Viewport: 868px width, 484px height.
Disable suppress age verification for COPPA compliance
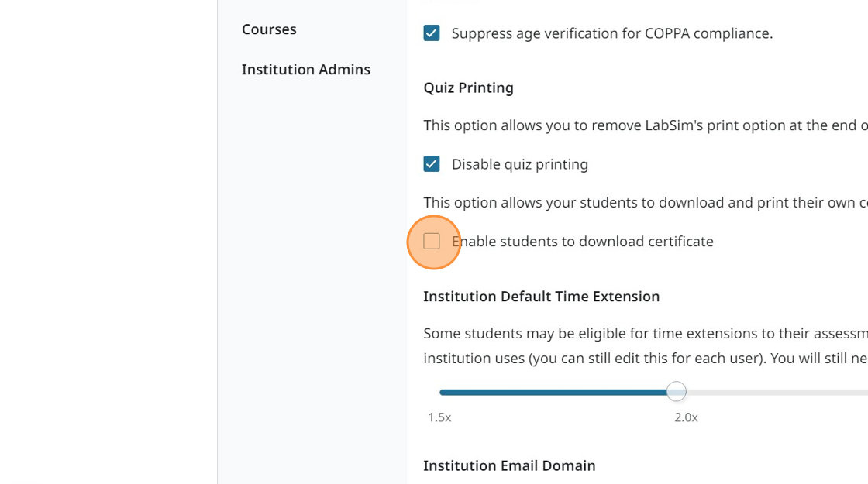coord(432,33)
